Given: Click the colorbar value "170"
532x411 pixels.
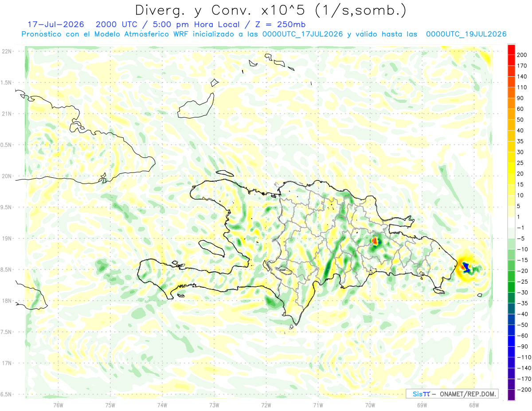Looking at the screenshot, I should [x=522, y=66].
